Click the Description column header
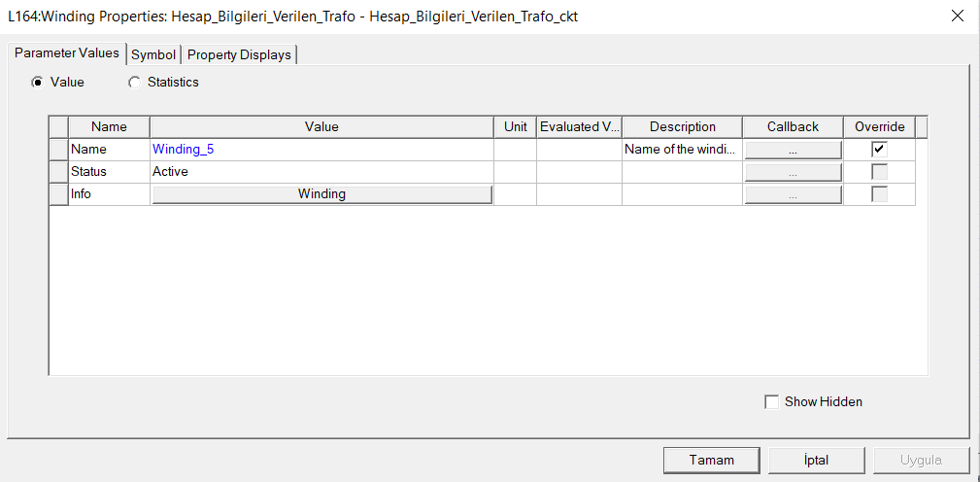Image resolution: width=980 pixels, height=482 pixels. pos(682,127)
